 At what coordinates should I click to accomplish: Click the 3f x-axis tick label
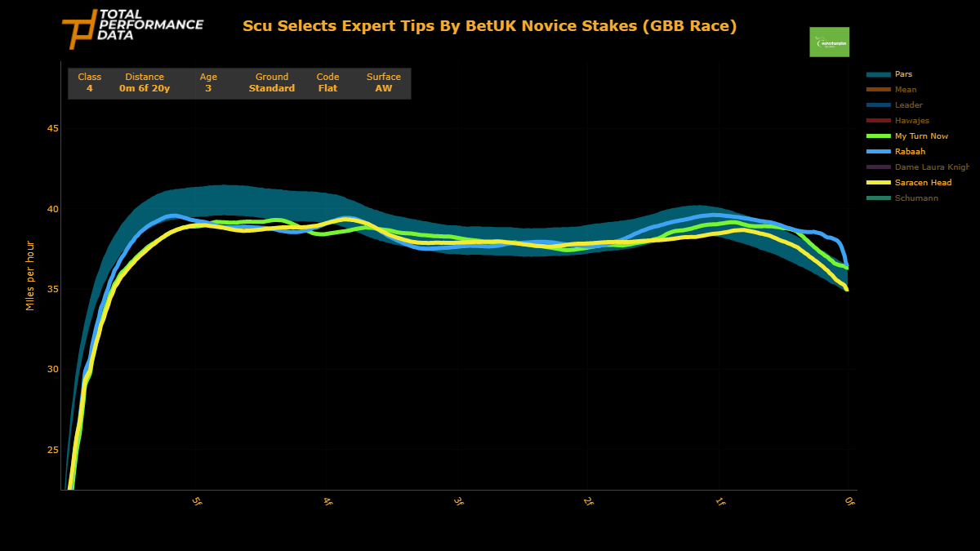click(458, 502)
